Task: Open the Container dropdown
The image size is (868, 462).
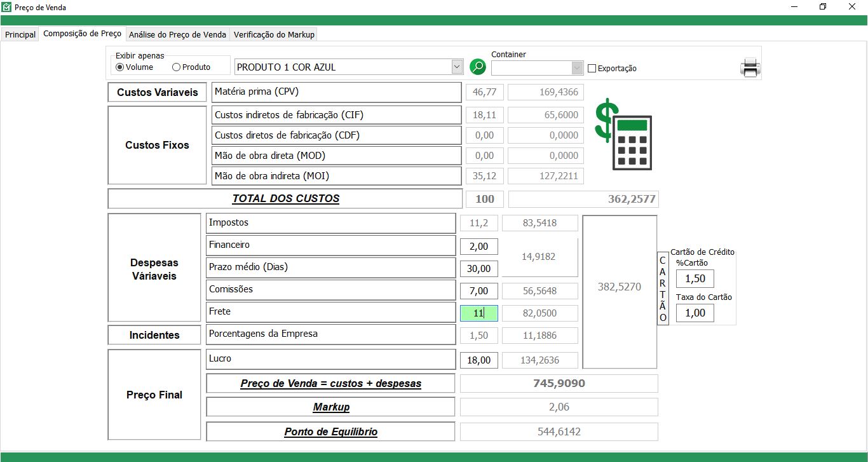Action: point(577,68)
